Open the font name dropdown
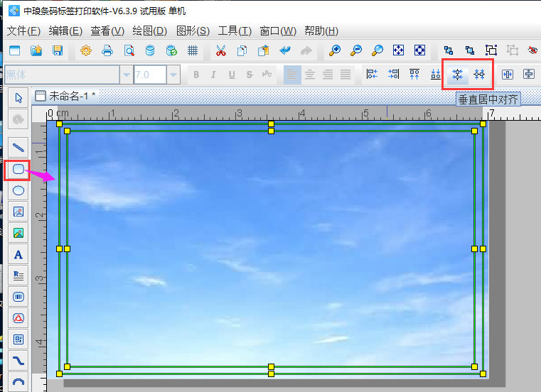Viewport: 541px width, 392px height. pos(127,75)
